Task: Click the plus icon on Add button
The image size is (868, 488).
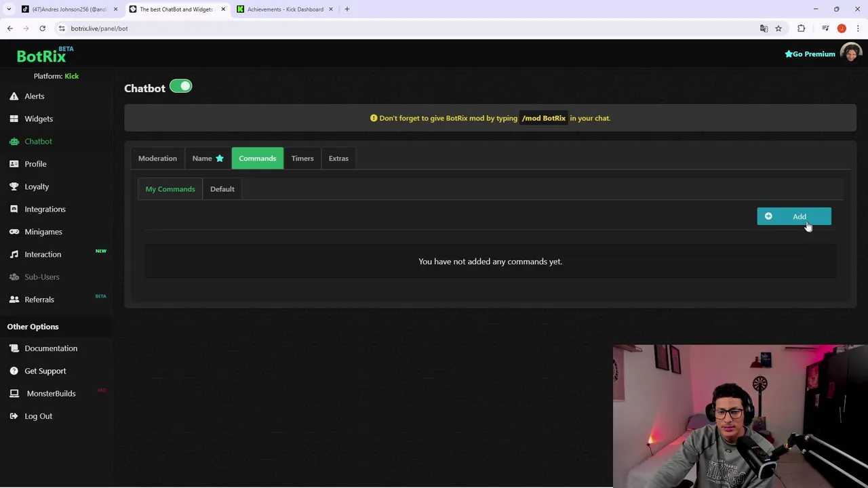Action: pyautogui.click(x=768, y=216)
